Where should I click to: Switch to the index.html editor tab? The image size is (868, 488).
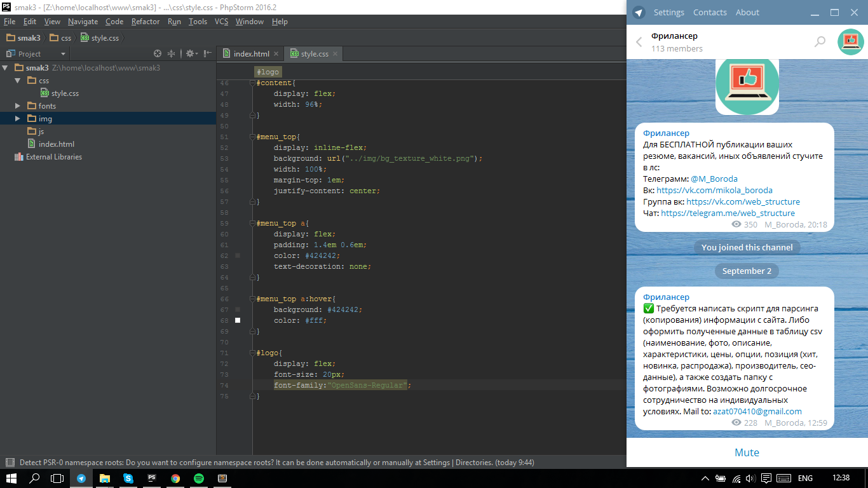pos(250,54)
